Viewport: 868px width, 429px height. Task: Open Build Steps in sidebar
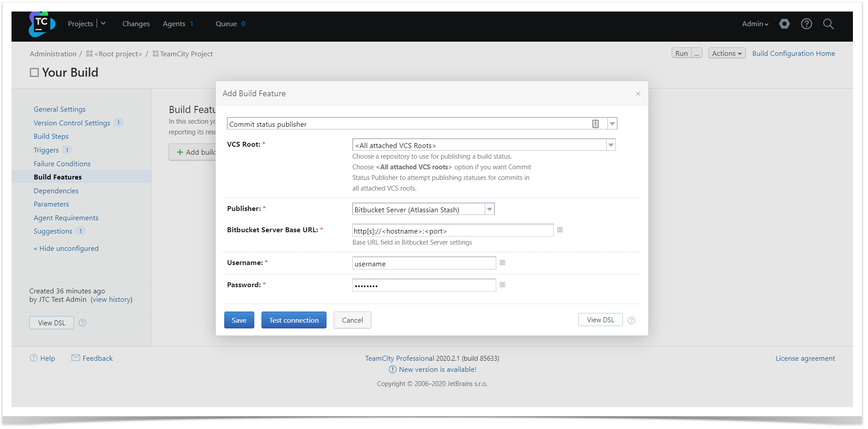[51, 136]
